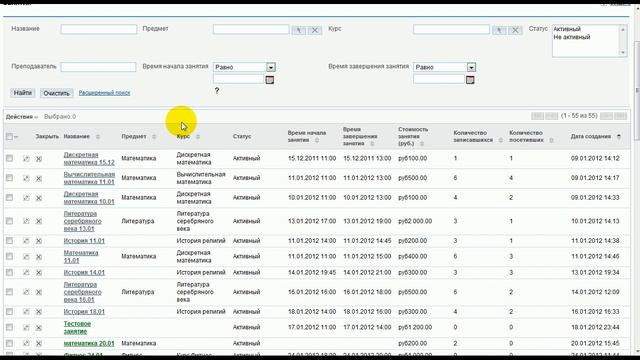Edit the row Вычислительная математика 11.01
The image size is (640, 360).
click(26, 178)
